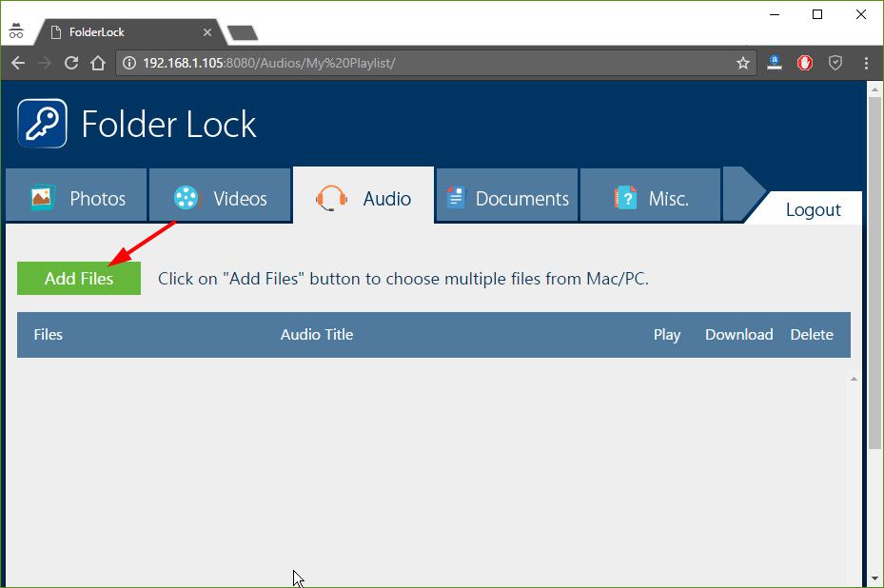
Task: Minimize the browser window
Action: tap(775, 14)
